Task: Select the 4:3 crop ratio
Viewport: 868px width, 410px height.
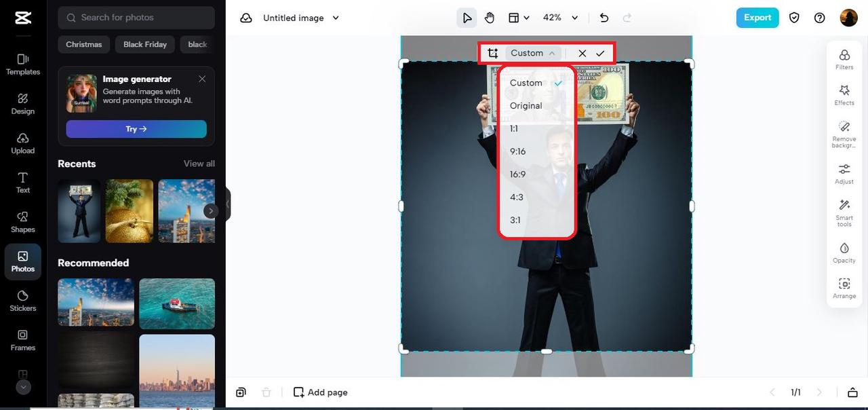Action: (536, 198)
